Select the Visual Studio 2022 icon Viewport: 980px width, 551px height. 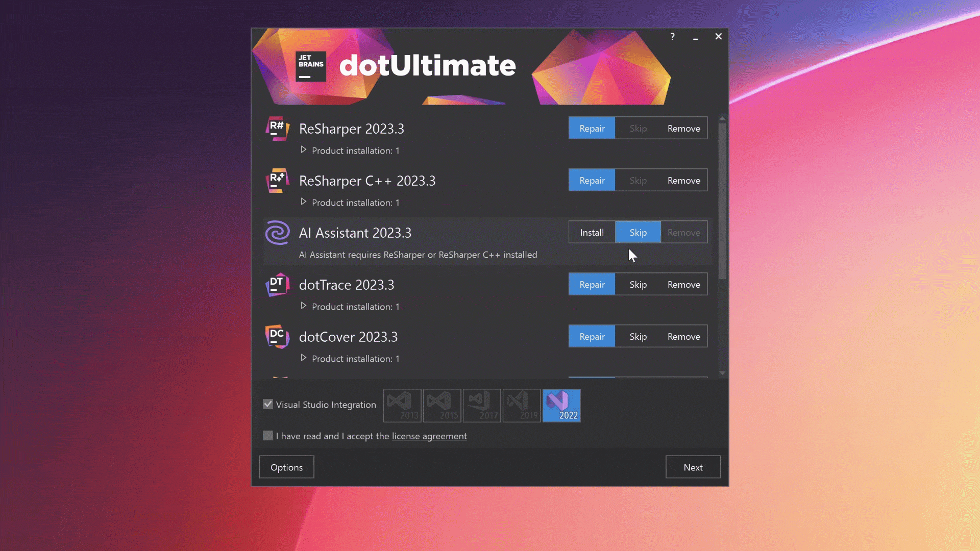561,406
